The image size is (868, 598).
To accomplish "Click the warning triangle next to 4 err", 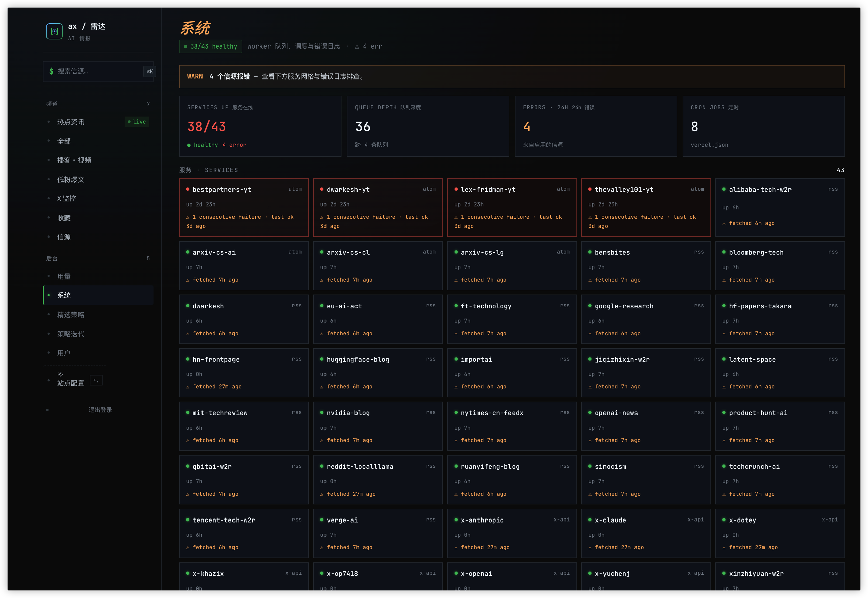I will pos(357,47).
